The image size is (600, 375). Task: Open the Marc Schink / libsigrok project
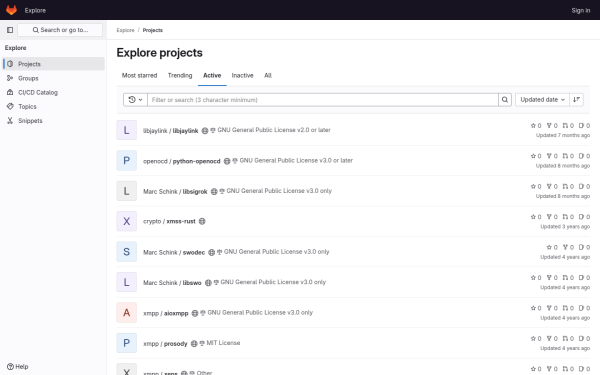(175, 191)
